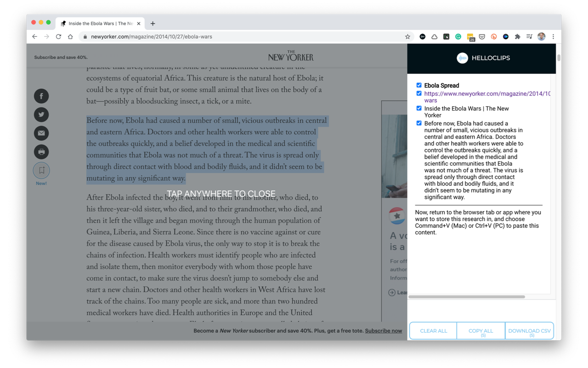Click the Copy All button
Image resolution: width=588 pixels, height=368 pixels.
coord(481,331)
